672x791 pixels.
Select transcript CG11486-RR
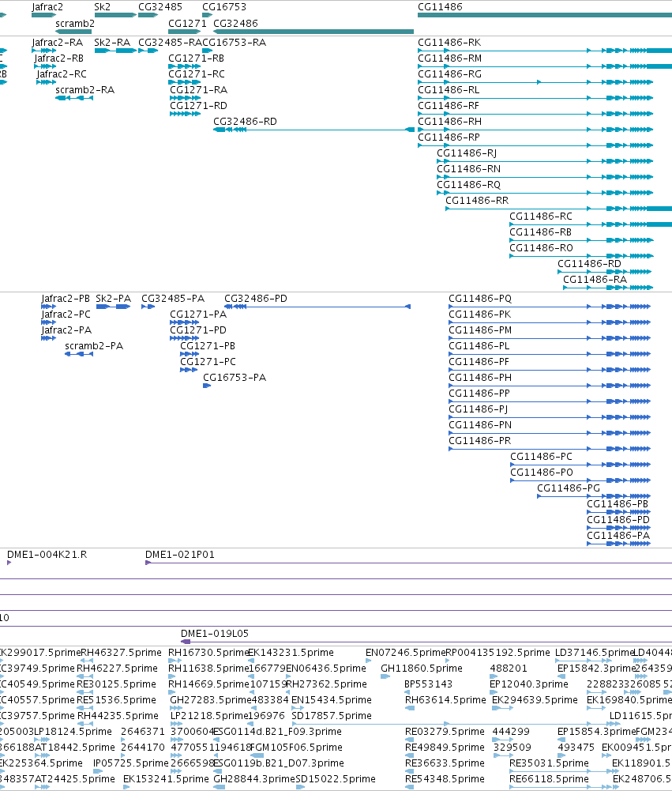coord(558,209)
